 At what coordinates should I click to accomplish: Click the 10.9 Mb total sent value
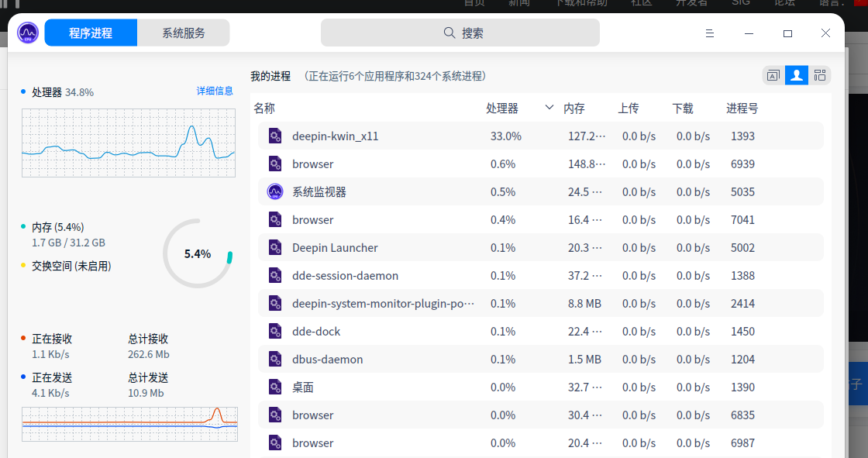[x=146, y=393]
